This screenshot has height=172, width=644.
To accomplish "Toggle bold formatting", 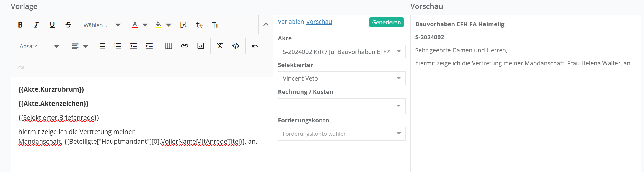I will [20, 25].
